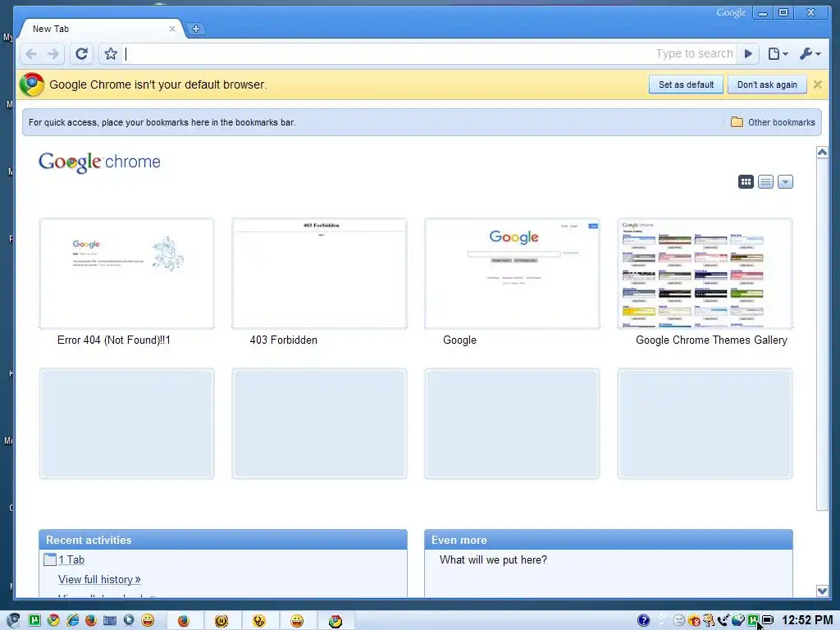Click the start orb on taskbar
840x630 pixels.
[x=13, y=620]
